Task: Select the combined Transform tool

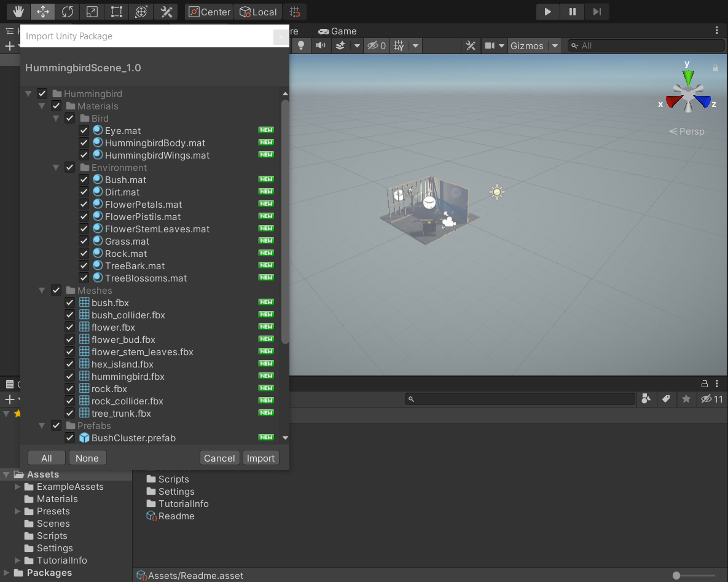Action: pos(141,12)
